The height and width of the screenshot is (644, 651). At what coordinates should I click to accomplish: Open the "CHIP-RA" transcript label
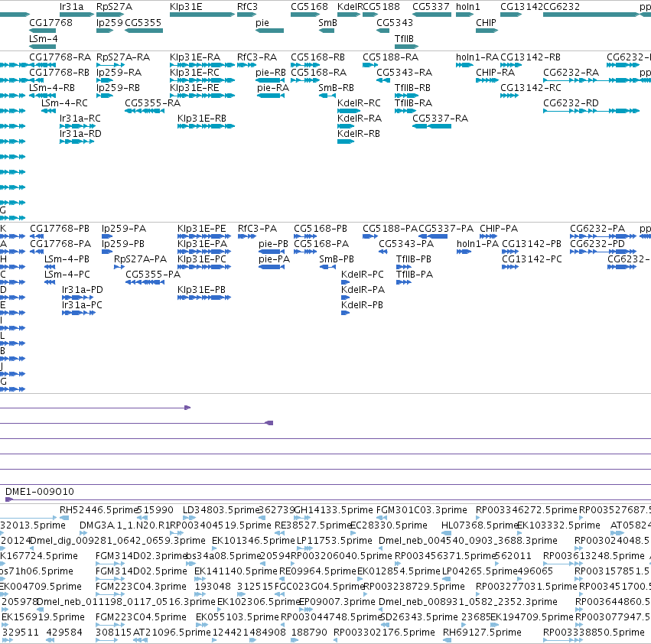tap(495, 72)
